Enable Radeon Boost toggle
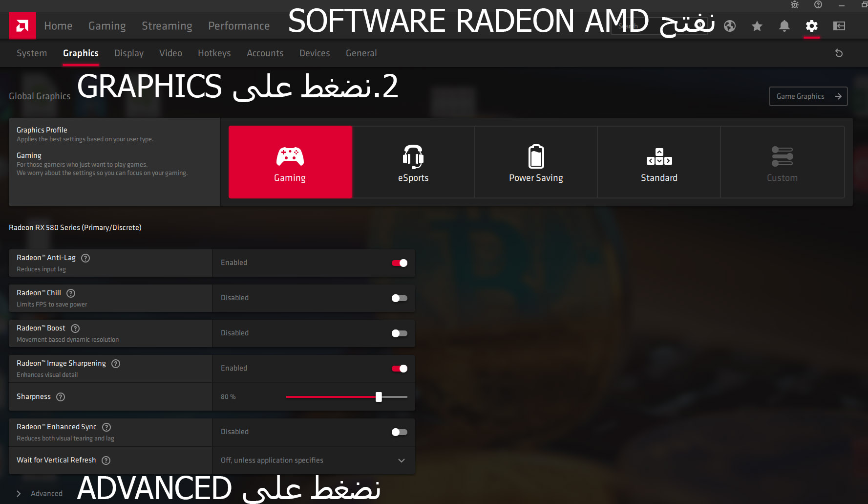This screenshot has width=868, height=504. point(400,333)
